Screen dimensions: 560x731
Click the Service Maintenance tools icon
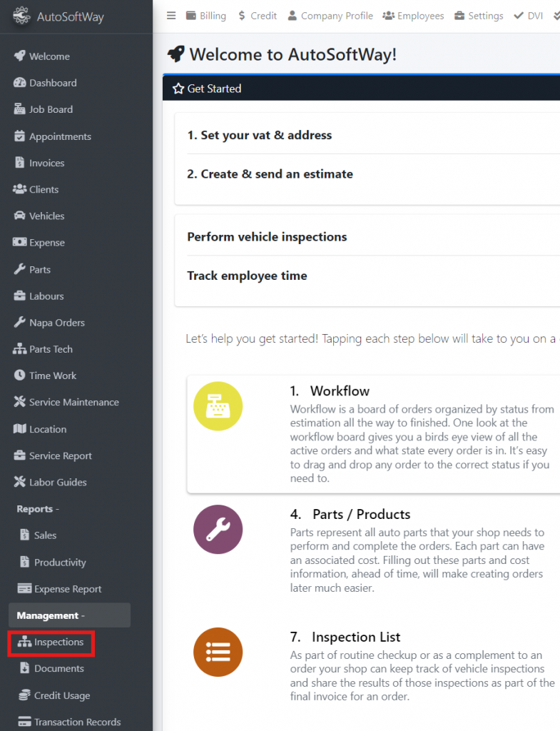[x=19, y=402]
